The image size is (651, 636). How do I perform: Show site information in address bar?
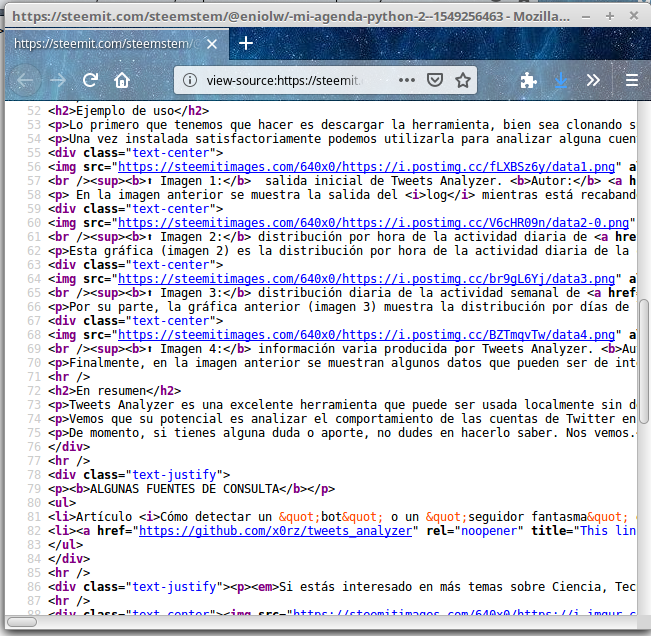(x=190, y=80)
